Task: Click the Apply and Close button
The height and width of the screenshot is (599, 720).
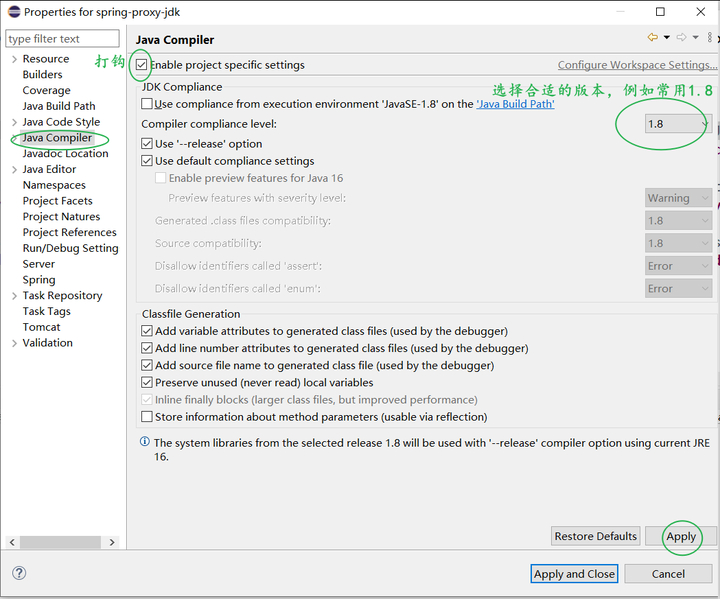Action: [574, 574]
